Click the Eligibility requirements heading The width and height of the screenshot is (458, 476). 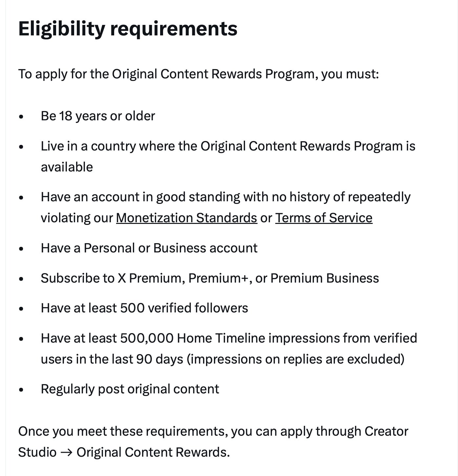point(128,29)
